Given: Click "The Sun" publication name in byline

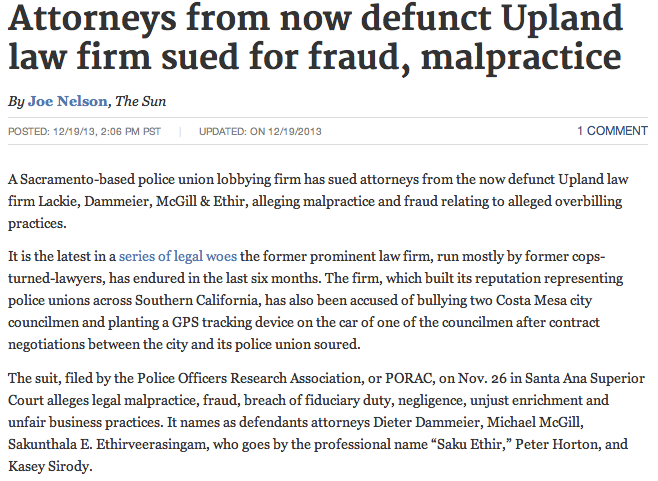Looking at the screenshot, I should (141, 100).
